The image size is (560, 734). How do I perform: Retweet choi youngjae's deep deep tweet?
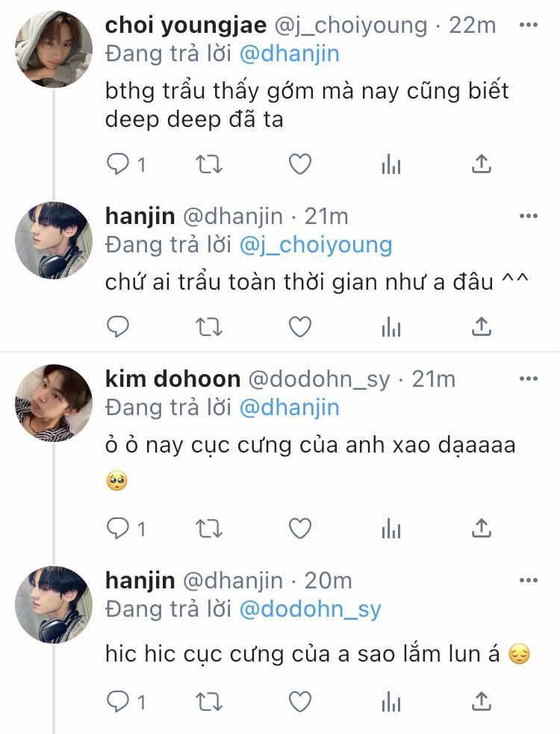click(x=208, y=164)
